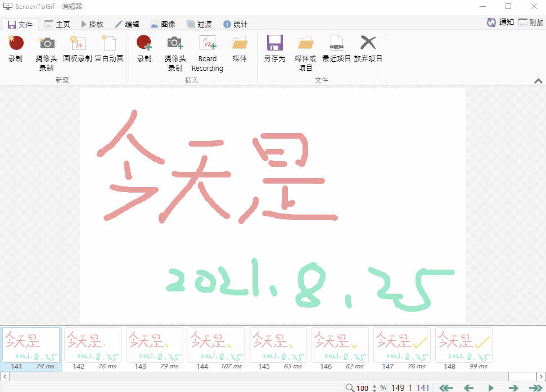The width and height of the screenshot is (546, 392).
Task: Click the 99 ms delay label
Action: [479, 366]
